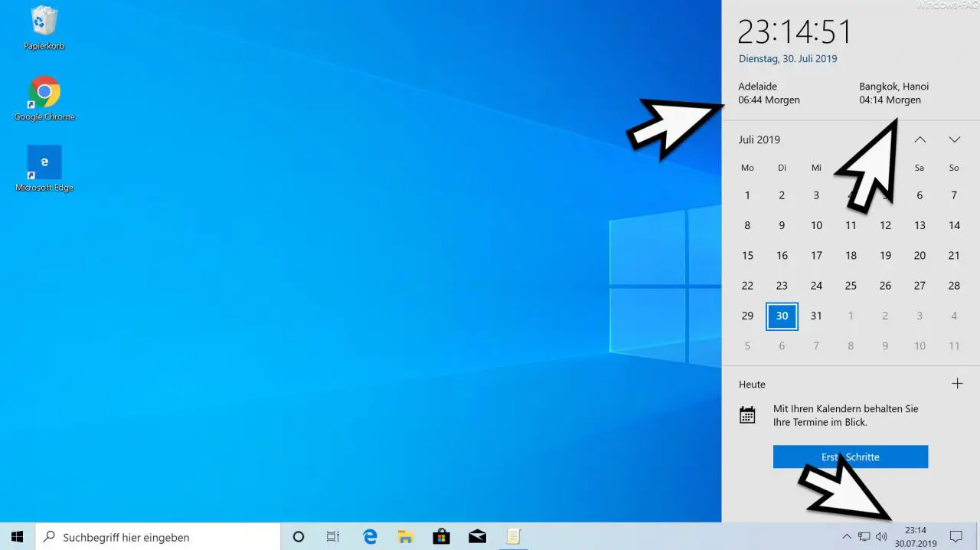Viewport: 980px width, 550px height.
Task: Select day 16 in the calendar
Action: coord(782,255)
